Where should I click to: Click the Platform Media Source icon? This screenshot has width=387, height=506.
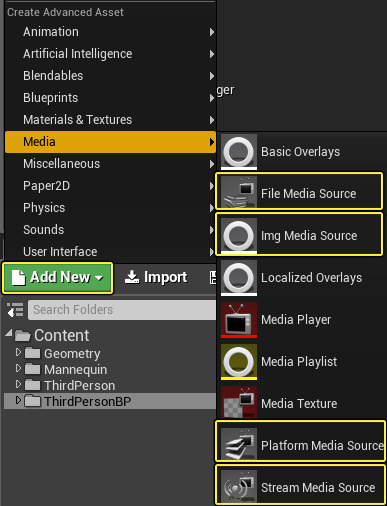(239, 444)
